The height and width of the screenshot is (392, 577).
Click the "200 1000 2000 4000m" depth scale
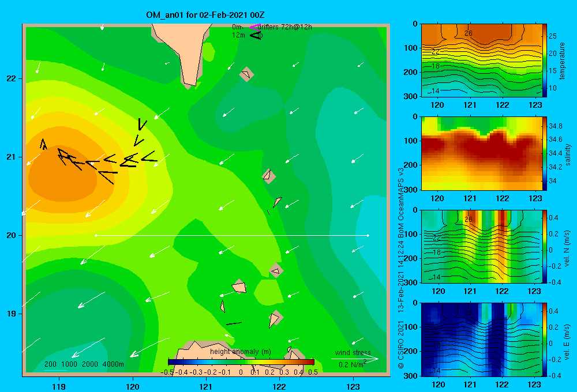[84, 364]
